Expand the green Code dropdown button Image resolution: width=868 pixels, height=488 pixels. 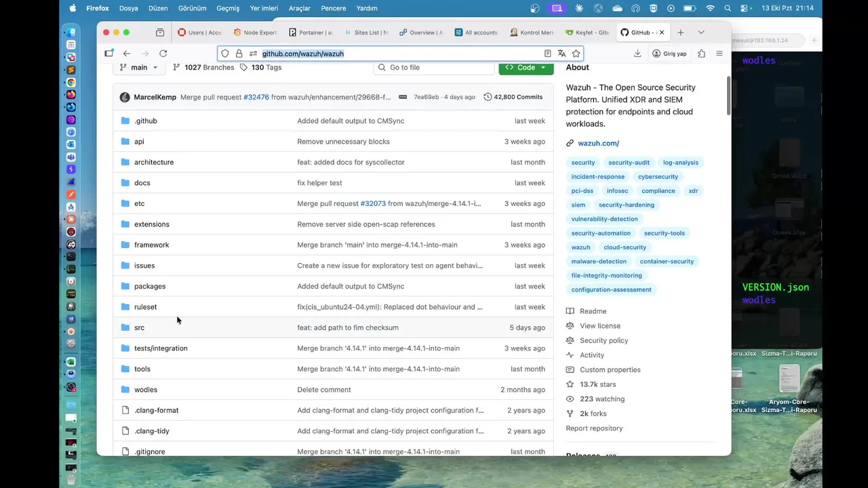pos(526,67)
